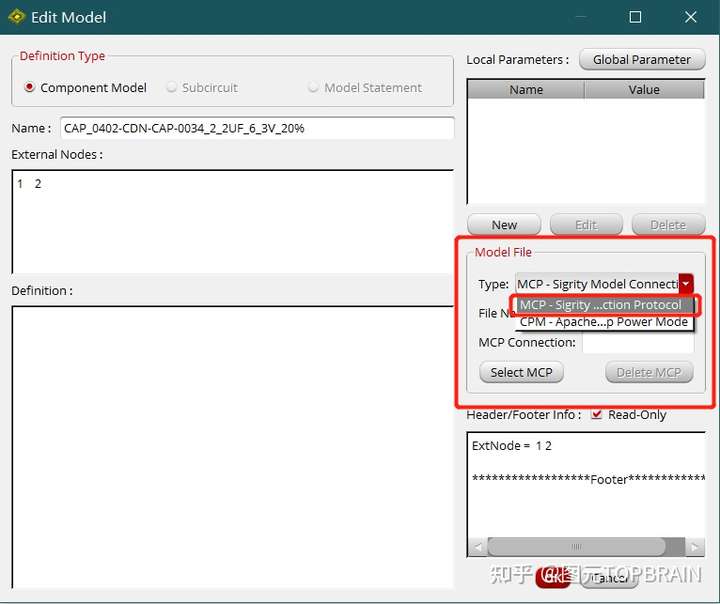Click the Footer asterisk line text

[588, 479]
